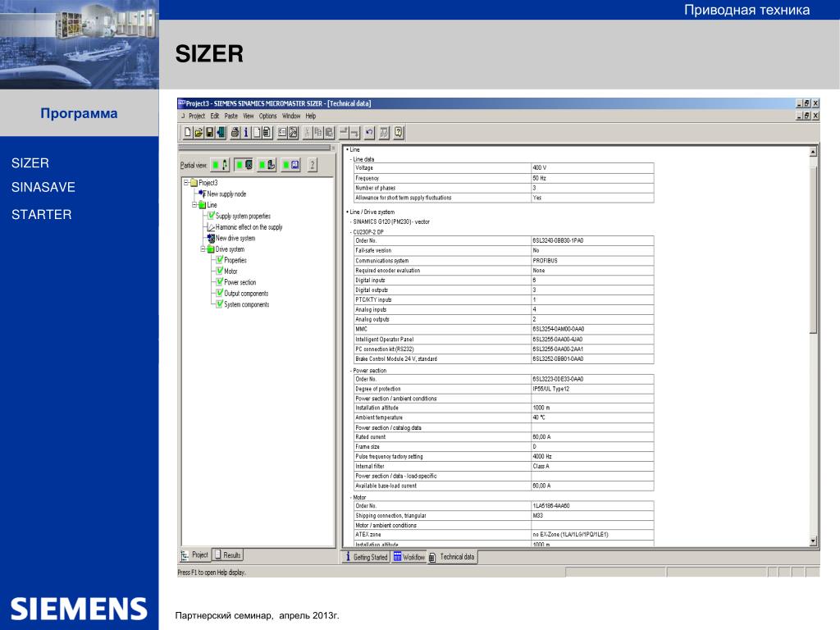Collapse the Project3 tree node

pyautogui.click(x=186, y=183)
